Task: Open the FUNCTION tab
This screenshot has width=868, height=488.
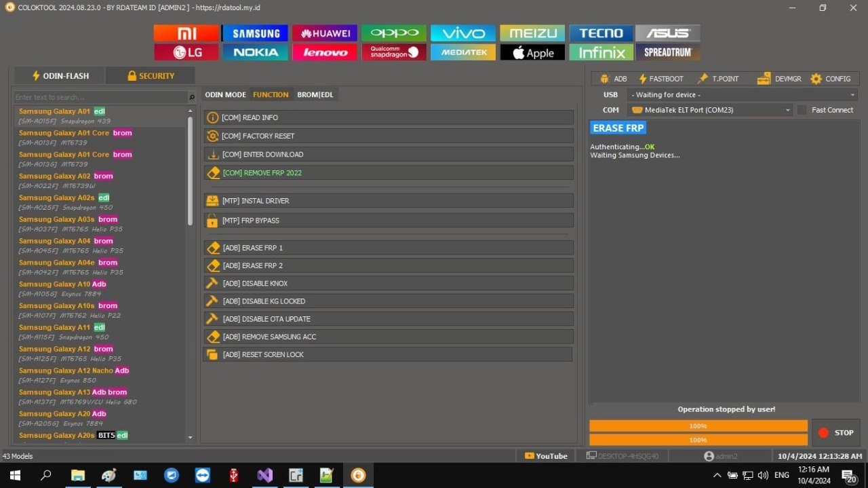Action: 271,95
